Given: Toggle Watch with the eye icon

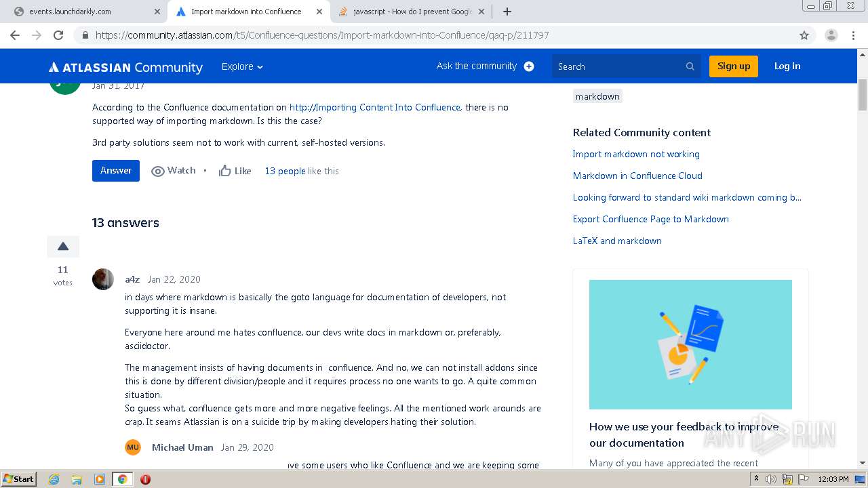Looking at the screenshot, I should pos(158,171).
